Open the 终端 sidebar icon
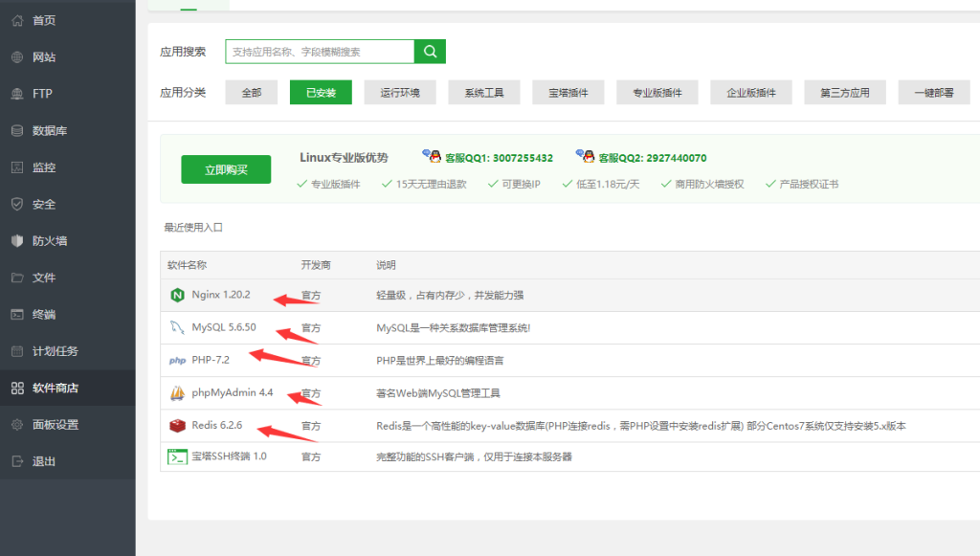The height and width of the screenshot is (556, 980). pos(40,314)
